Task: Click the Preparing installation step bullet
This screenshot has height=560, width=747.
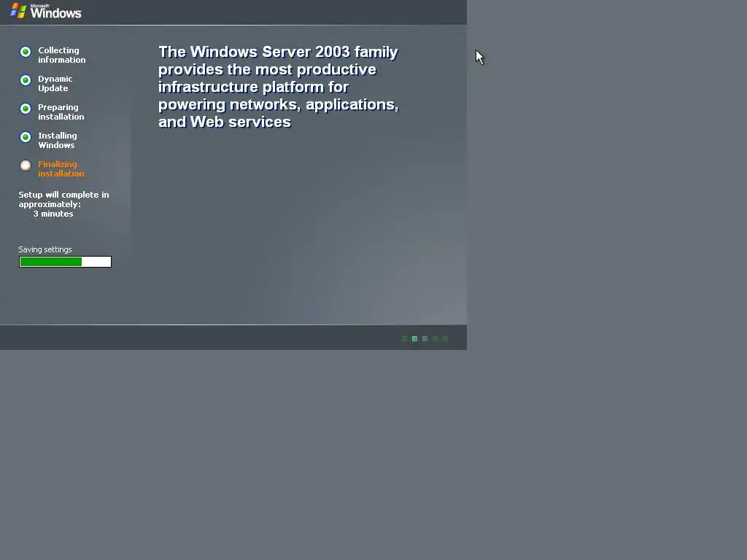Action: click(x=26, y=109)
